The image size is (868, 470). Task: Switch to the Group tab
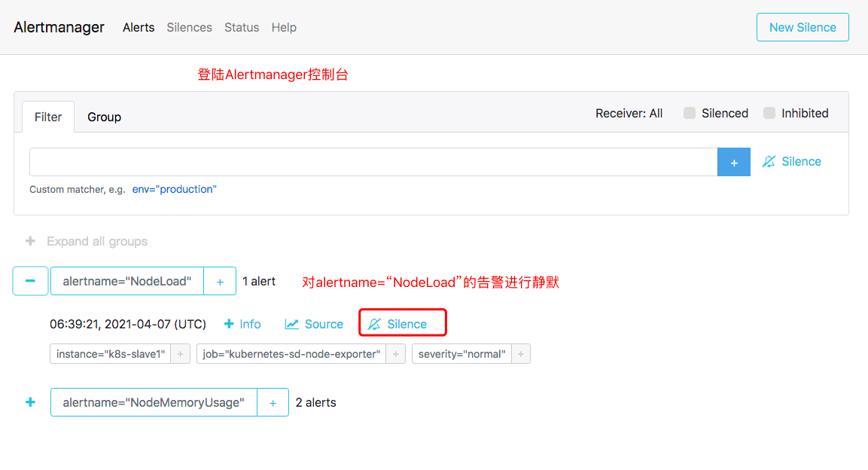tap(104, 117)
